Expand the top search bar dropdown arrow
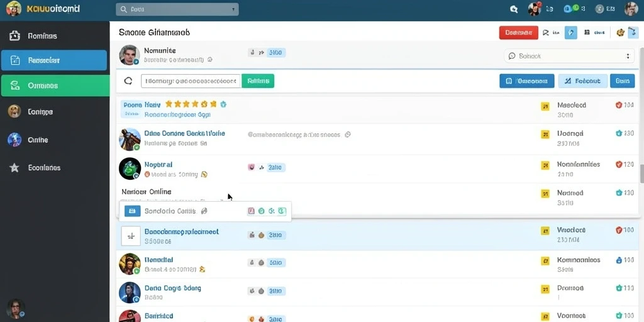Screen dimensions: 644x322 (x=233, y=9)
